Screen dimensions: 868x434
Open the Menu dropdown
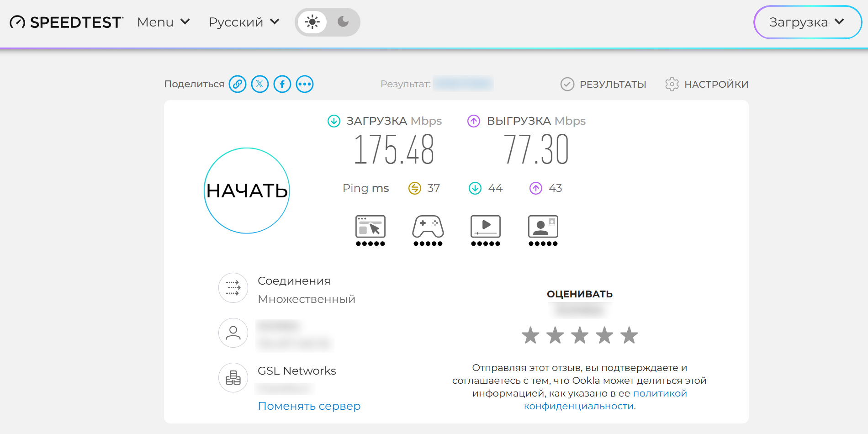point(164,22)
